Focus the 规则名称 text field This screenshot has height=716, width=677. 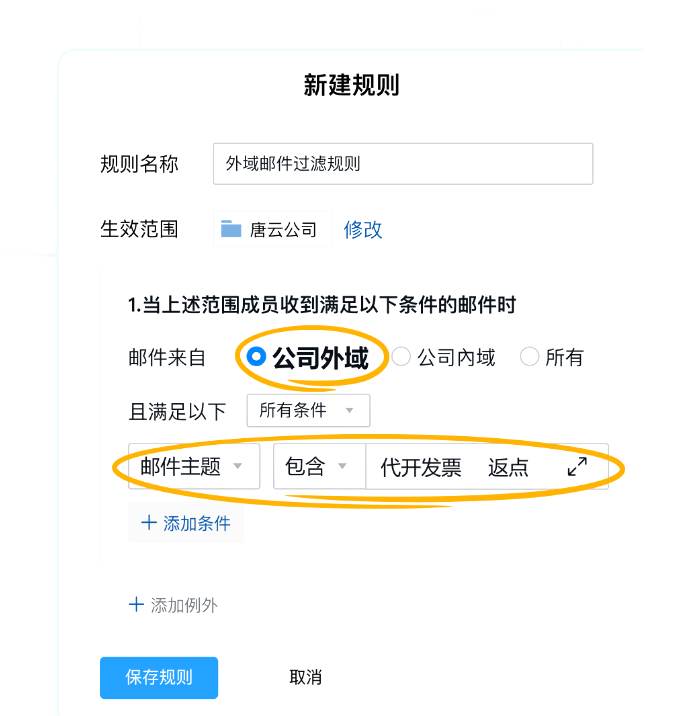point(402,164)
